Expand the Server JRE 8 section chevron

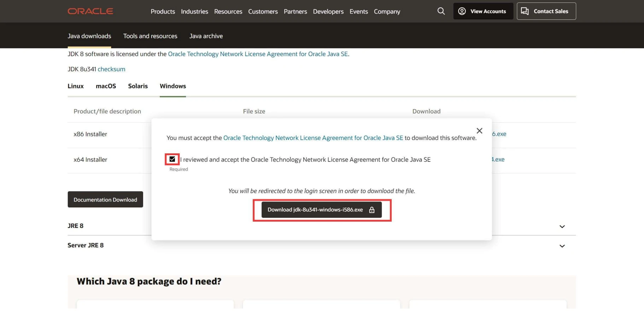562,246
